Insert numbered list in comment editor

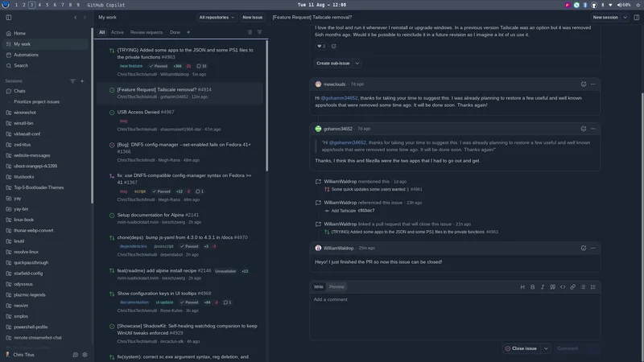(593, 287)
